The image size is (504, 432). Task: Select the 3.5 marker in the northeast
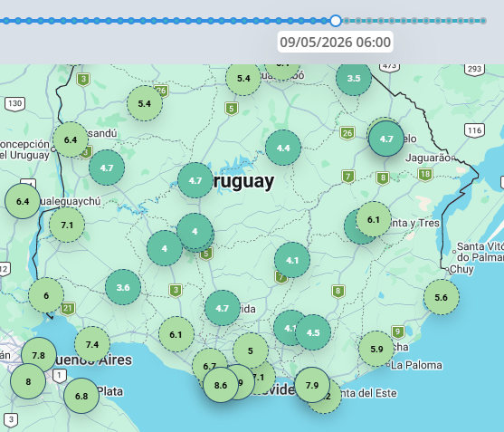pos(354,78)
